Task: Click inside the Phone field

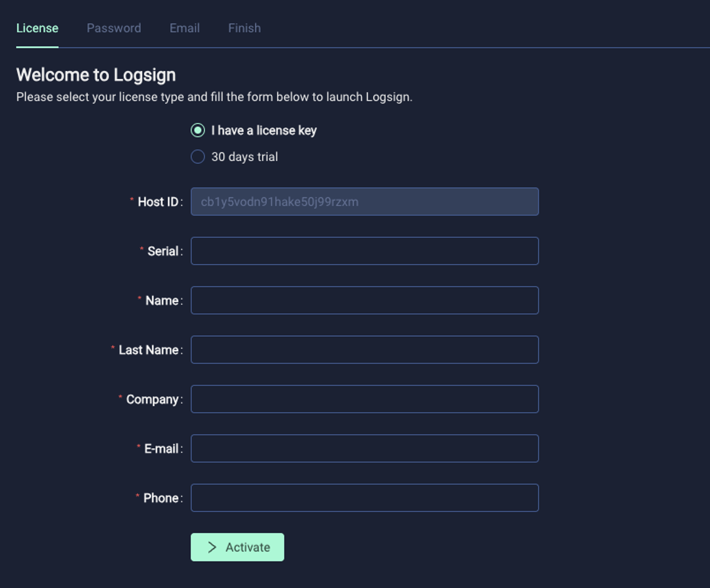Action: pos(364,498)
